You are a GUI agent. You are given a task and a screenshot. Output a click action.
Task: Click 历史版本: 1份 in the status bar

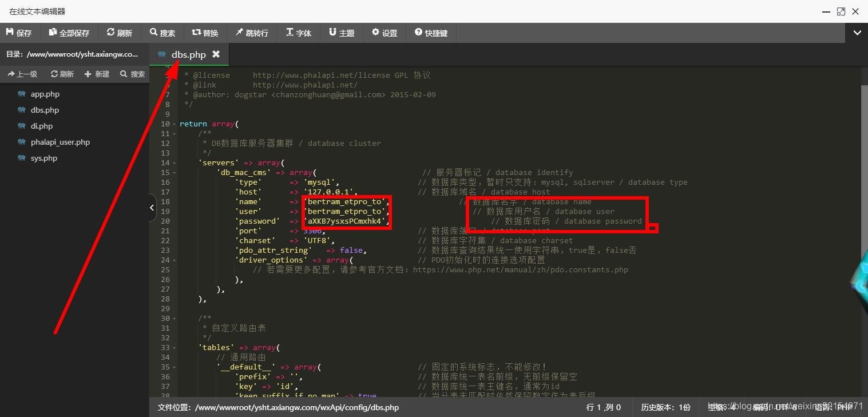point(665,407)
